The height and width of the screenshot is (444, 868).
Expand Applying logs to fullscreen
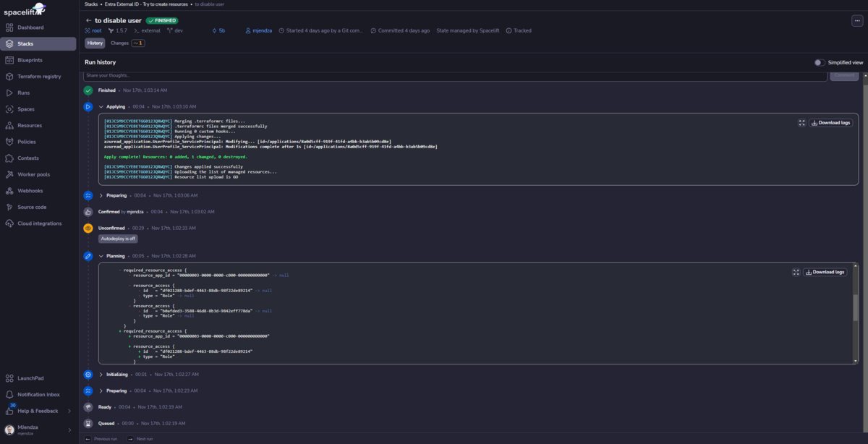pos(801,123)
